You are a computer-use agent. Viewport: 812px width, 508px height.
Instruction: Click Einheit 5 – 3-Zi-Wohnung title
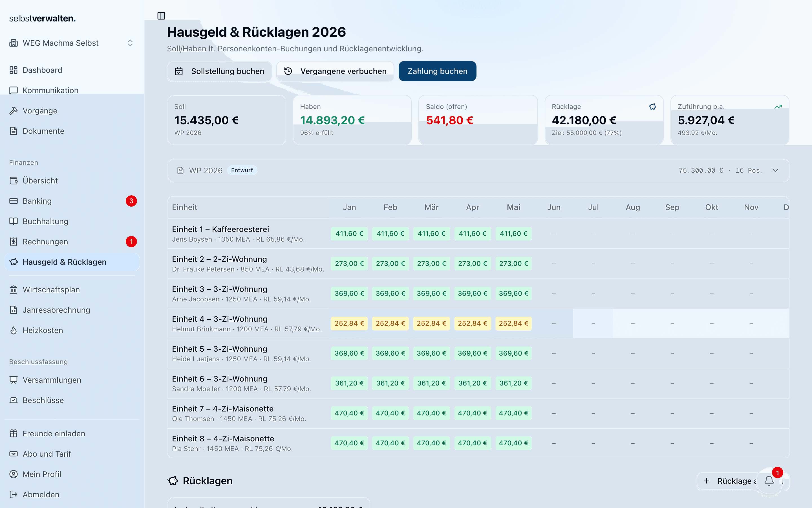point(220,349)
